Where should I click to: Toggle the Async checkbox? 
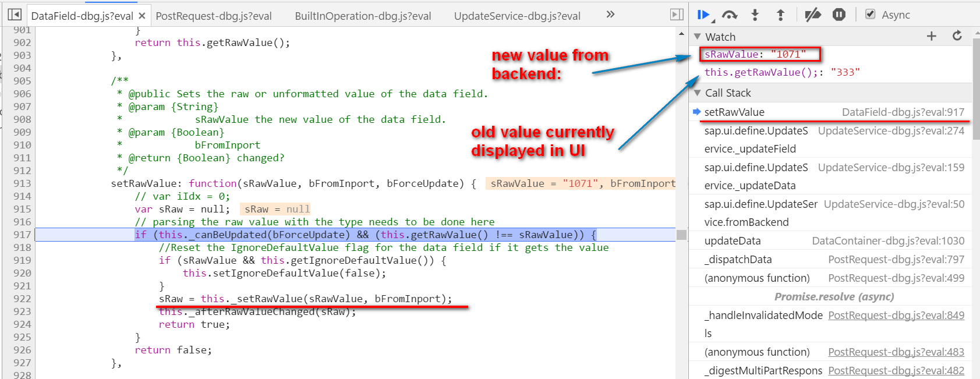click(x=870, y=15)
